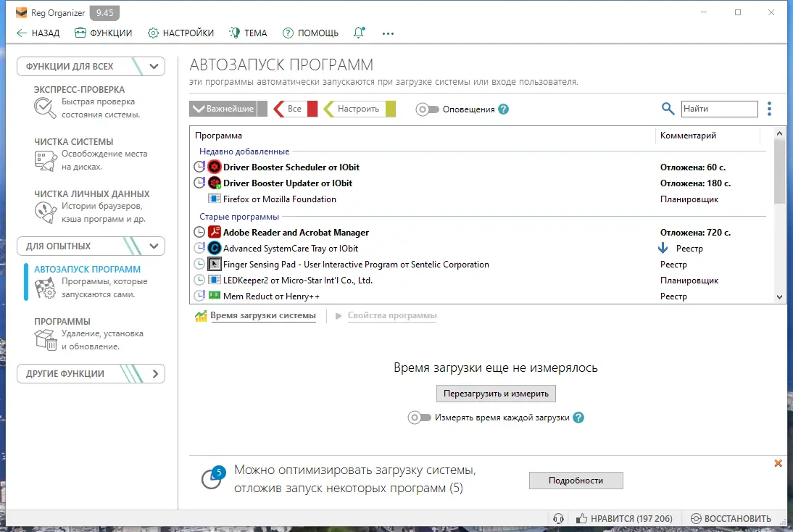
Task: Expand the Другие функции section
Action: click(x=91, y=374)
